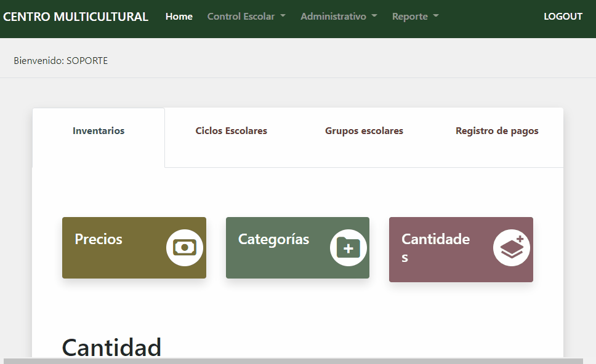
Task: Expand the Control Escolar dropdown menu
Action: 246,17
